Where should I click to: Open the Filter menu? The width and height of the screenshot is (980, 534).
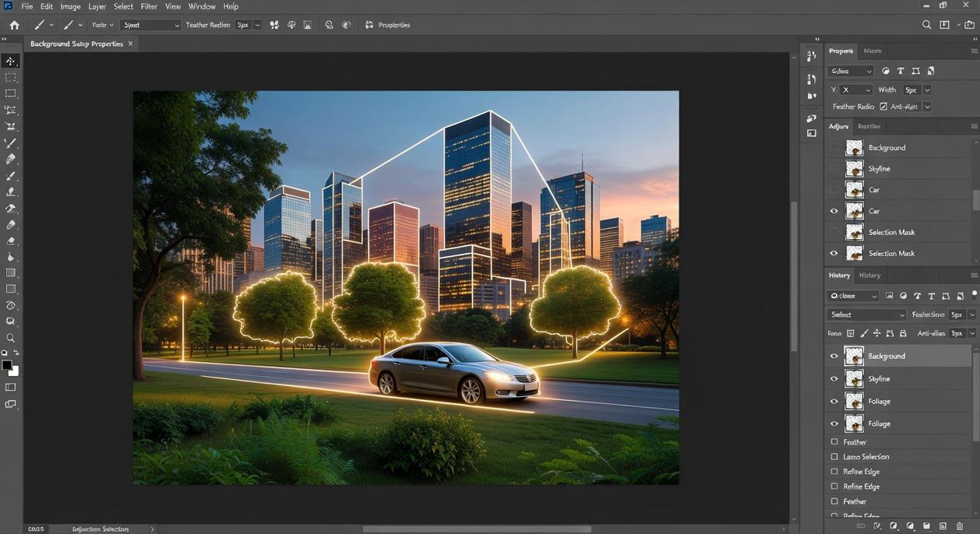pyautogui.click(x=148, y=6)
